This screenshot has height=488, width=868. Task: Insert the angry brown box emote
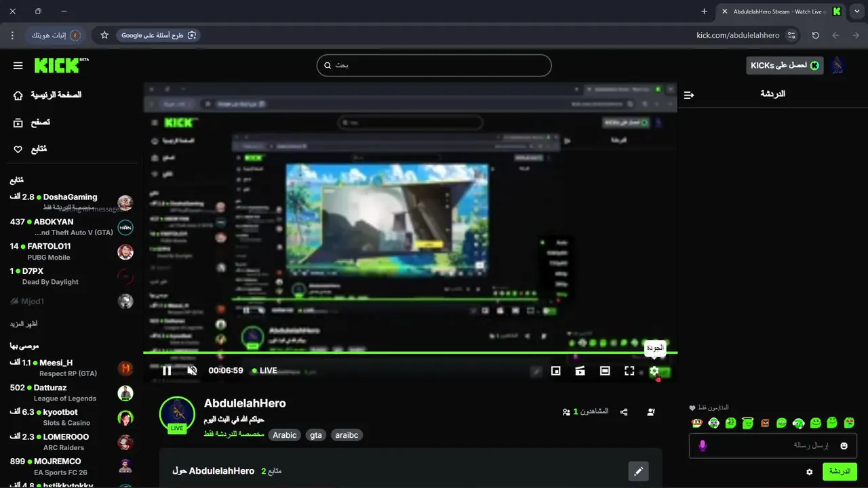765,423
